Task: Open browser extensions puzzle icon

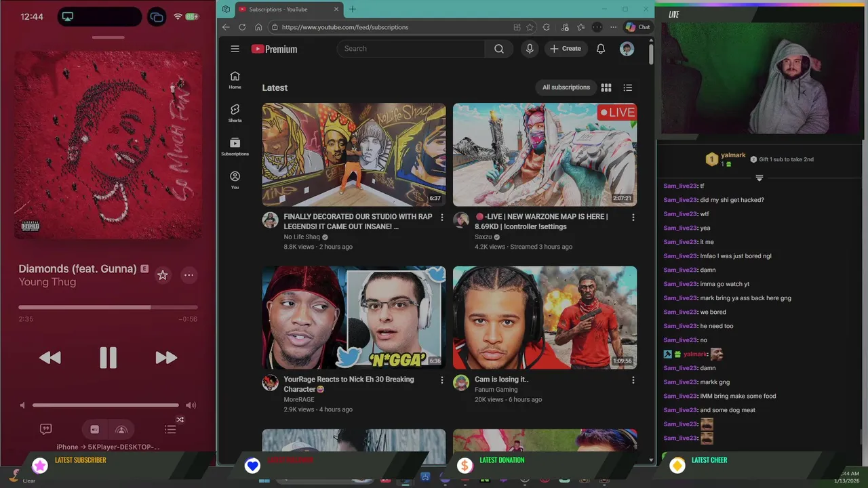Action: [547, 27]
